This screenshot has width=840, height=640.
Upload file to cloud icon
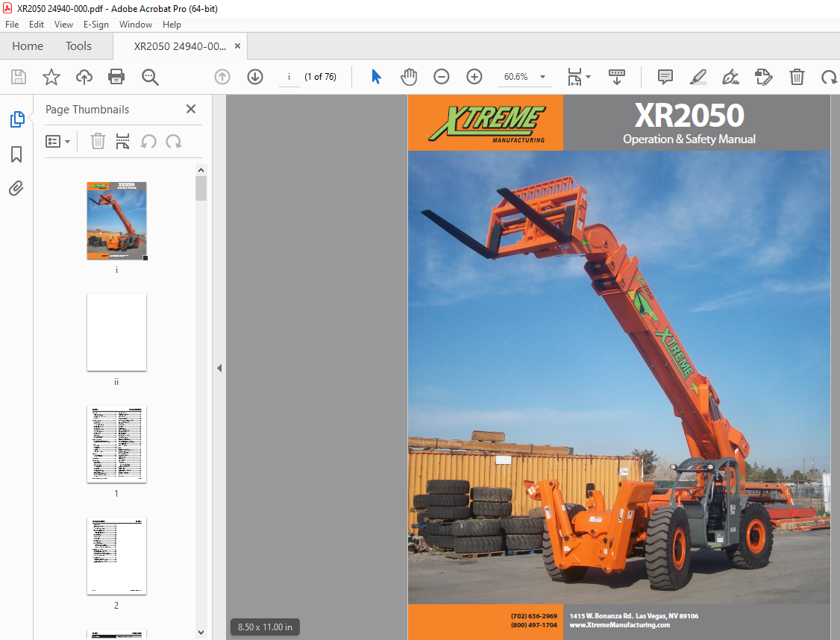84,77
